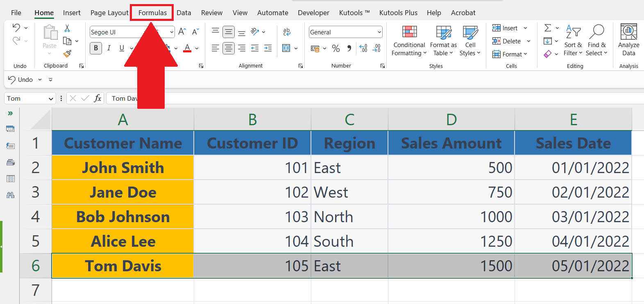644x304 pixels.
Task: Click the Increase Indent icon
Action: pos(268,48)
